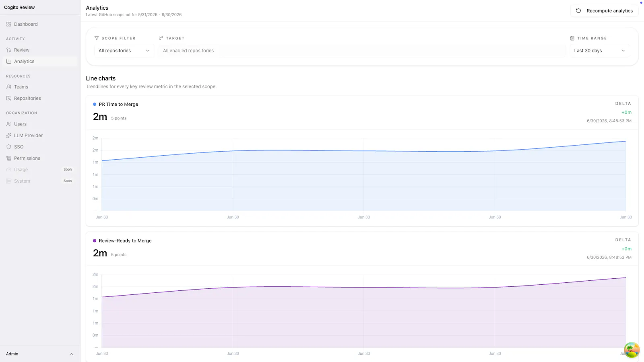644x362 pixels.
Task: Select Analytics in the sidebar
Action: [40, 62]
